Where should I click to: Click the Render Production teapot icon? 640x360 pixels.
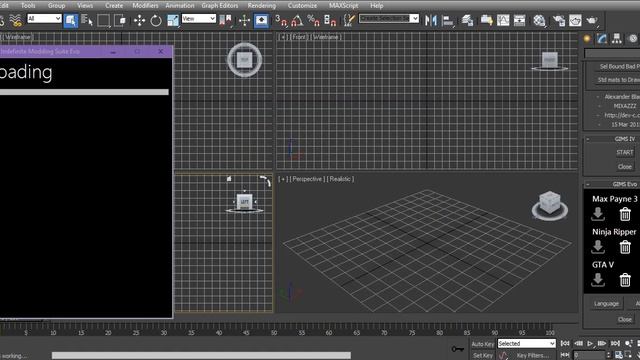pyautogui.click(x=592, y=20)
